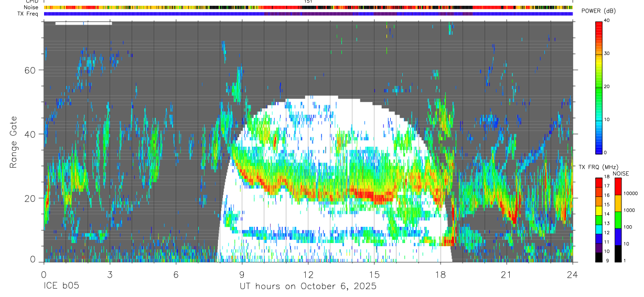Click the 'TX FRQ (MHz)' legend title
The width and height of the screenshot is (644, 297).
599,167
